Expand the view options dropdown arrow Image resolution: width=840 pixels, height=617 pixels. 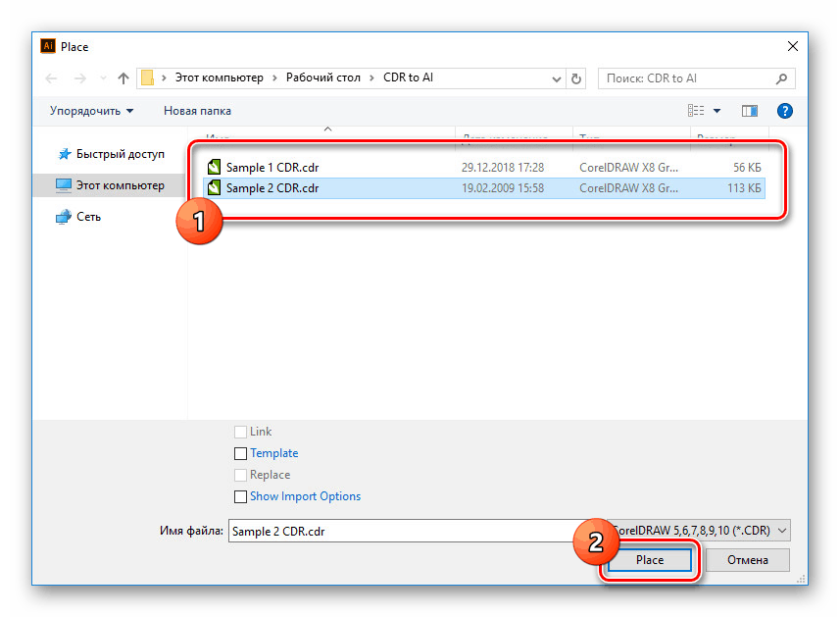pyautogui.click(x=716, y=111)
